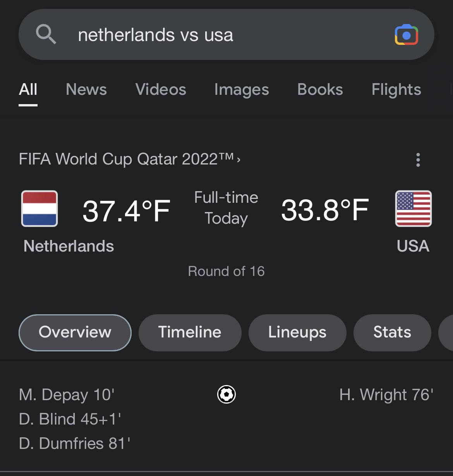View the match Lineups

click(297, 332)
